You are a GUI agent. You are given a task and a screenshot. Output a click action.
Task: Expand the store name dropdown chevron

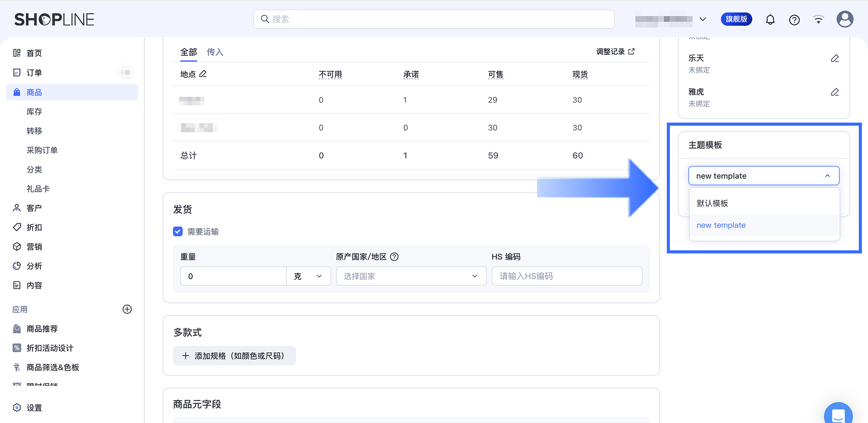pyautogui.click(x=703, y=19)
